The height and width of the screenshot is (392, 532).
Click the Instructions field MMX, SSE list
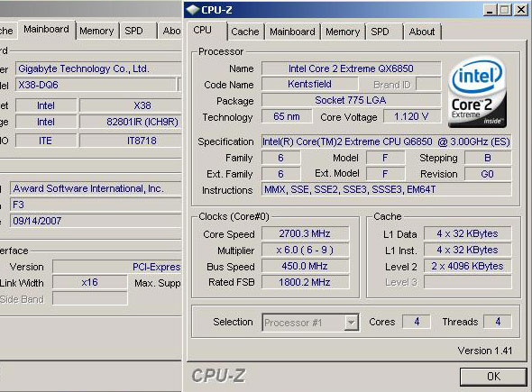pyautogui.click(x=387, y=189)
